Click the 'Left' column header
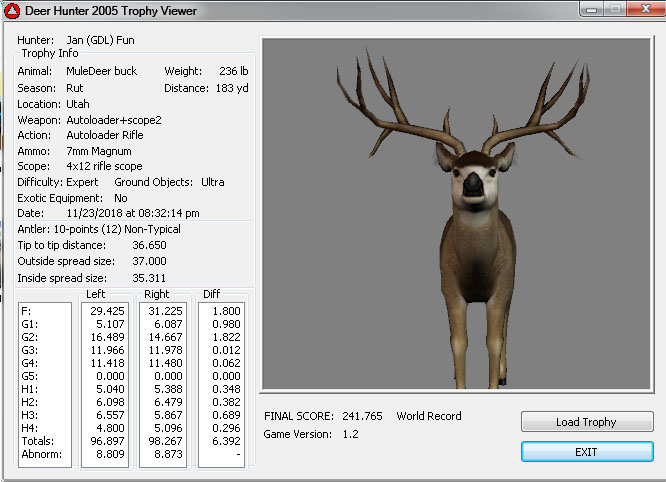This screenshot has width=666, height=482. 96,294
